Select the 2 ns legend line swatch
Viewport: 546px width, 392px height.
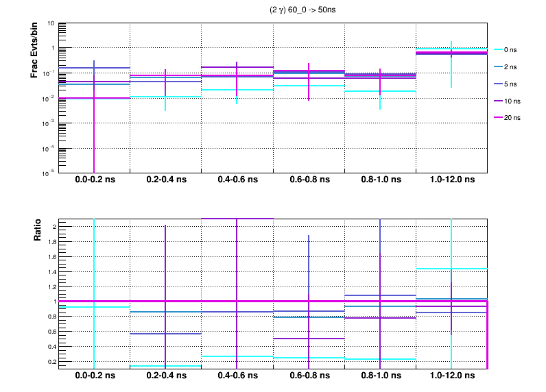pos(499,67)
